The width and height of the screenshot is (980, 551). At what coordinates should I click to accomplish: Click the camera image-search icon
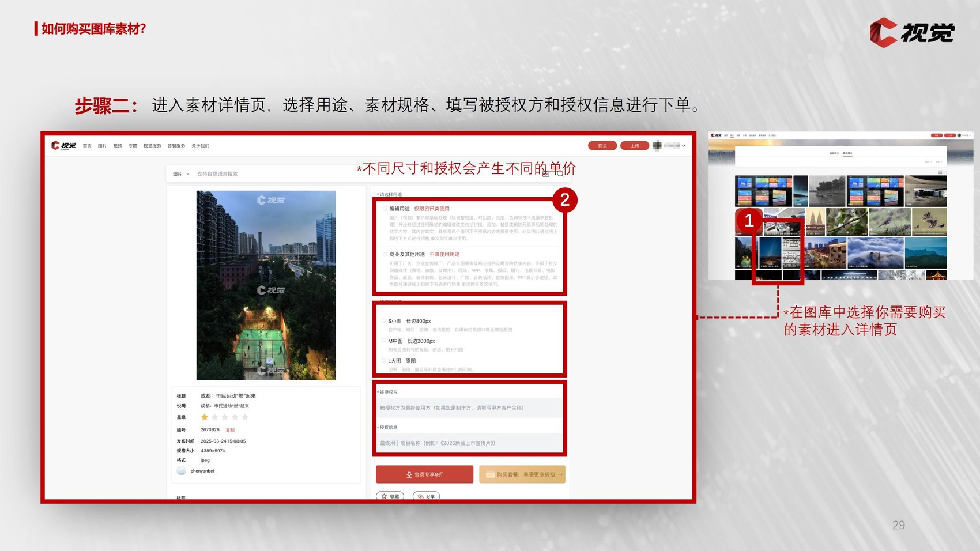point(546,173)
